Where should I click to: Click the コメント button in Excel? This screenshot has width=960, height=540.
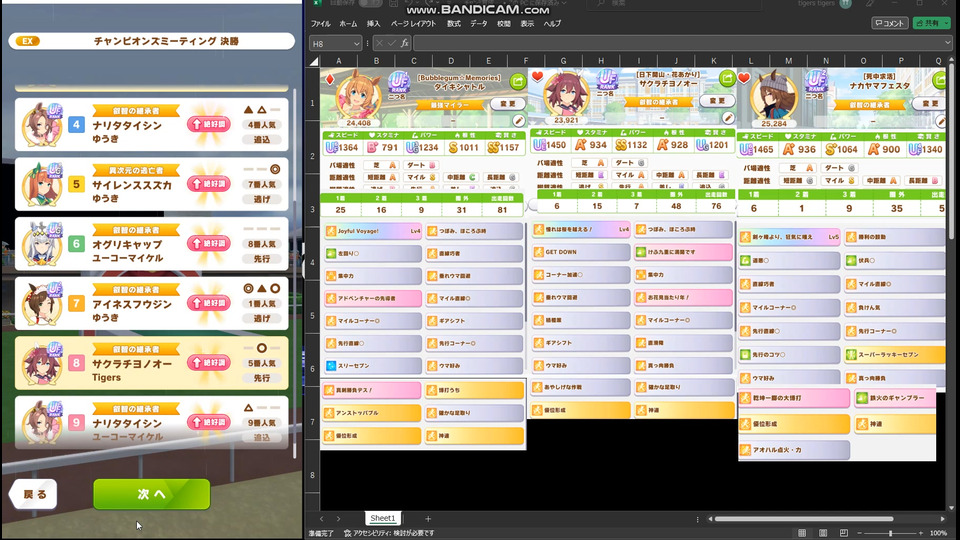click(x=890, y=23)
